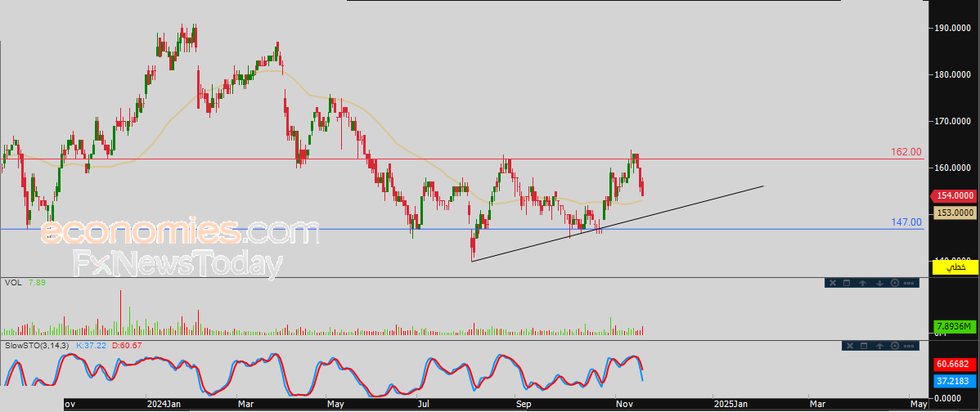980x412 pixels.
Task: Move the VOL panel down
Action: (x=880, y=284)
